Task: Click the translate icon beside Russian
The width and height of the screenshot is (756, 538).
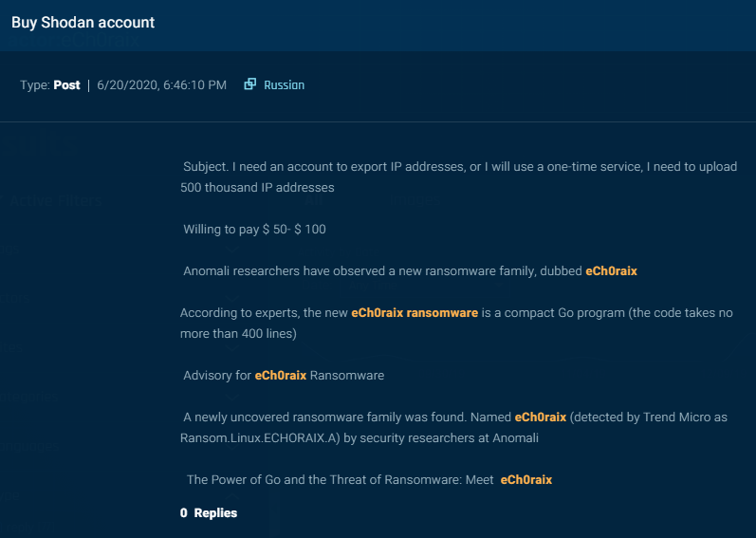Action: (249, 84)
